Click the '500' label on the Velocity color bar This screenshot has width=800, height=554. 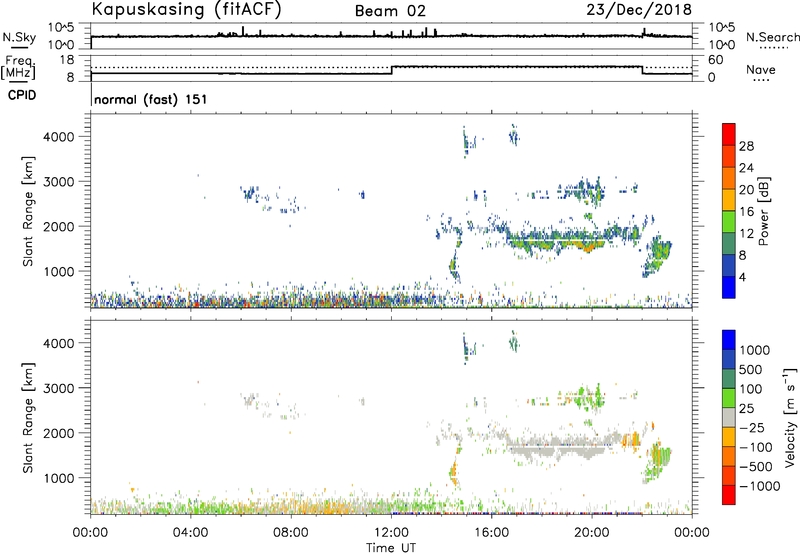(x=751, y=369)
